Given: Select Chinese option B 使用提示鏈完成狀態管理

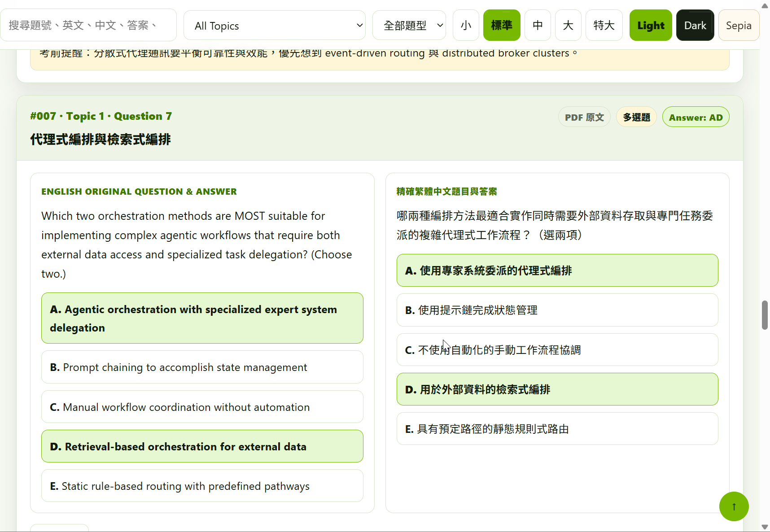Looking at the screenshot, I should pyautogui.click(x=557, y=310).
